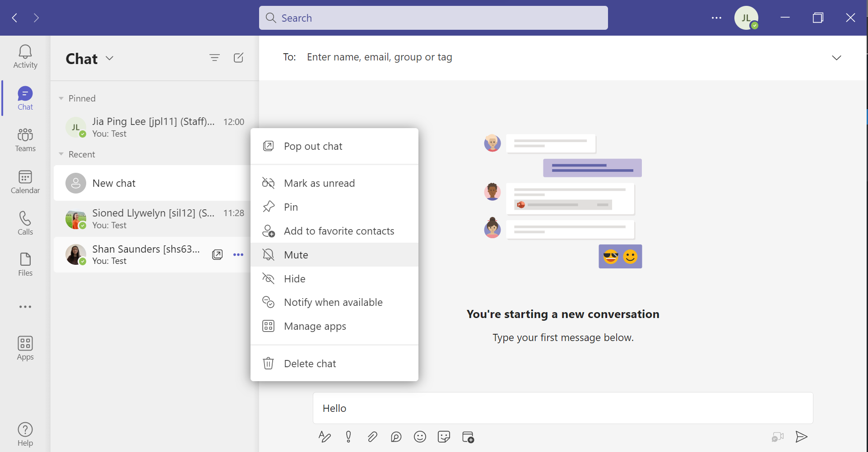Open the Chat dropdown arrow
The width and height of the screenshot is (868, 452).
tap(109, 58)
